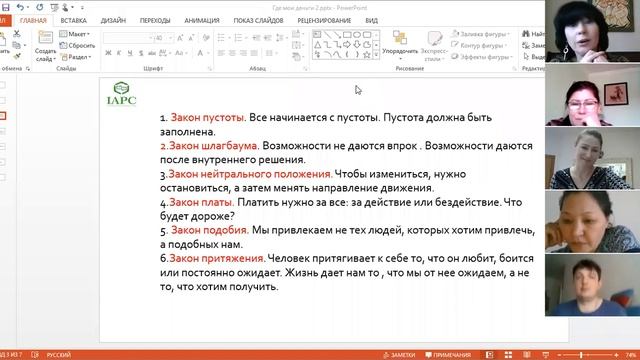
Task: Open the Контур фигуры (Shape Outline) dropdown
Action: (x=479, y=45)
